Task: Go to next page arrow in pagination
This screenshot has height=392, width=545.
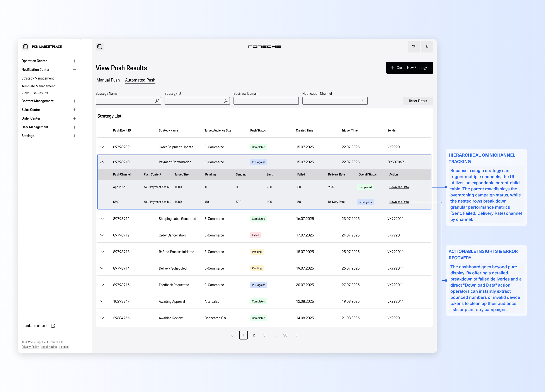Action: click(296, 335)
